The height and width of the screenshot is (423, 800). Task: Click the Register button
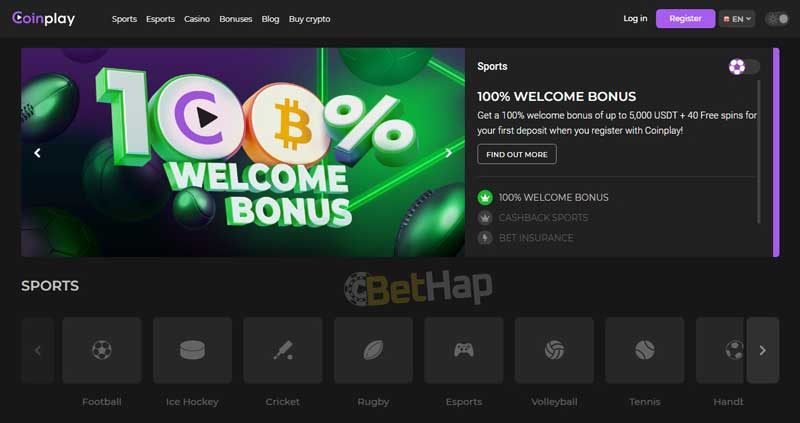pos(685,18)
